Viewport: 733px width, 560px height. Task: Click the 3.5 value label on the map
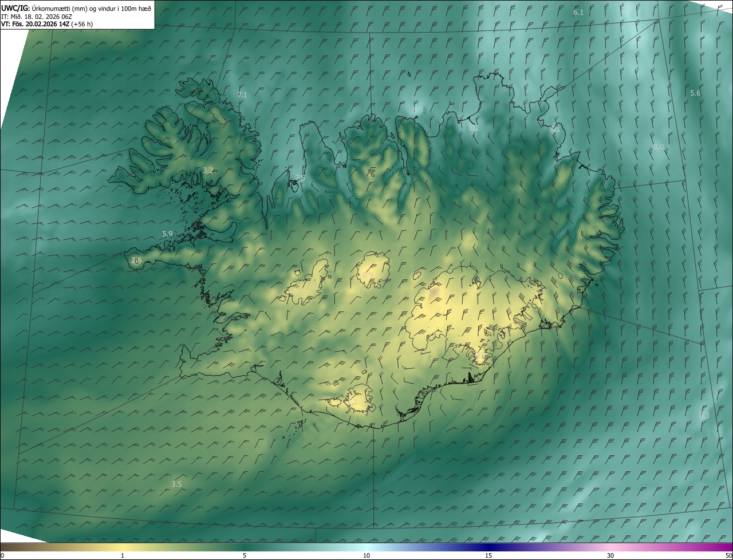pos(176,484)
